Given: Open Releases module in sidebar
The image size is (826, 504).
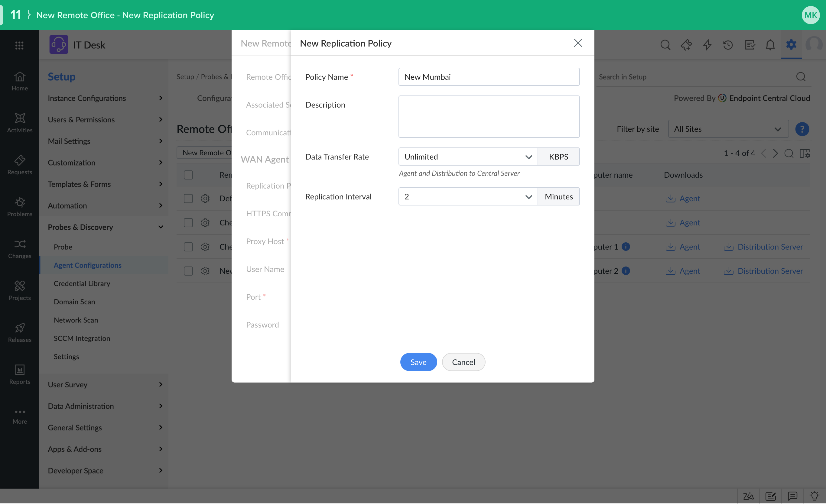Looking at the screenshot, I should [x=19, y=333].
